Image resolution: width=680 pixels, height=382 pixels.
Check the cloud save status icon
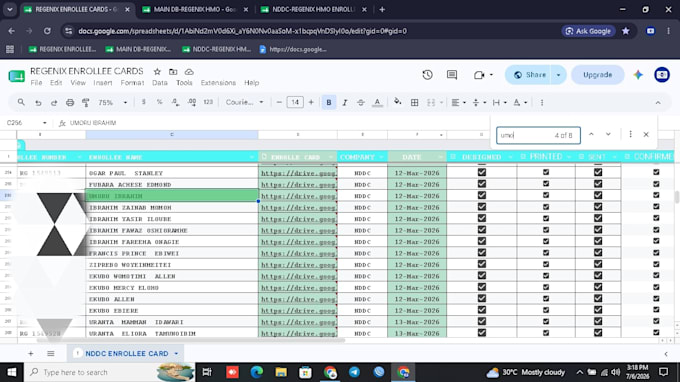click(x=189, y=72)
